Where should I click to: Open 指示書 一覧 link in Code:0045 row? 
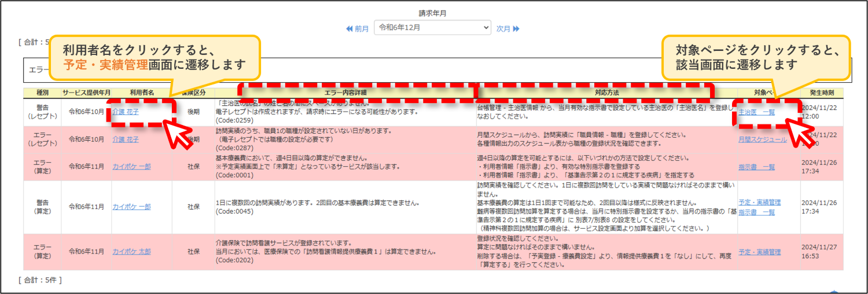pos(756,212)
